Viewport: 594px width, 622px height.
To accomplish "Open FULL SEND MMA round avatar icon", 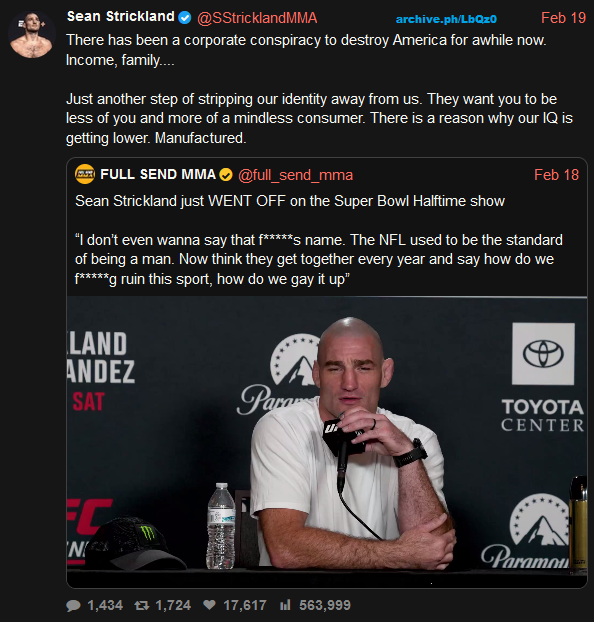I will tap(85, 174).
